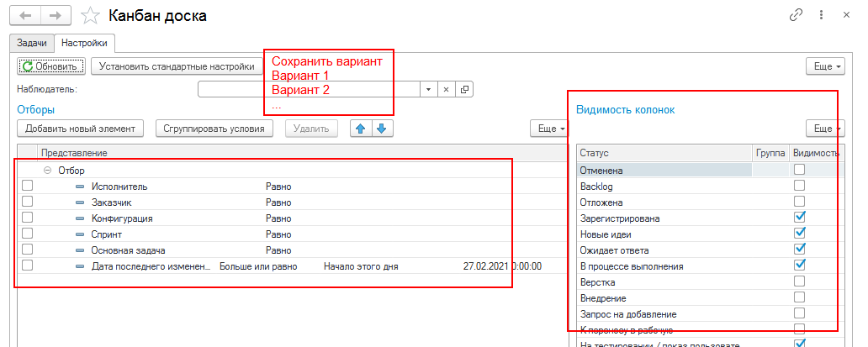This screenshot has width=868, height=347.
Task: Click Добавить новый элемент
Action: click(x=80, y=129)
